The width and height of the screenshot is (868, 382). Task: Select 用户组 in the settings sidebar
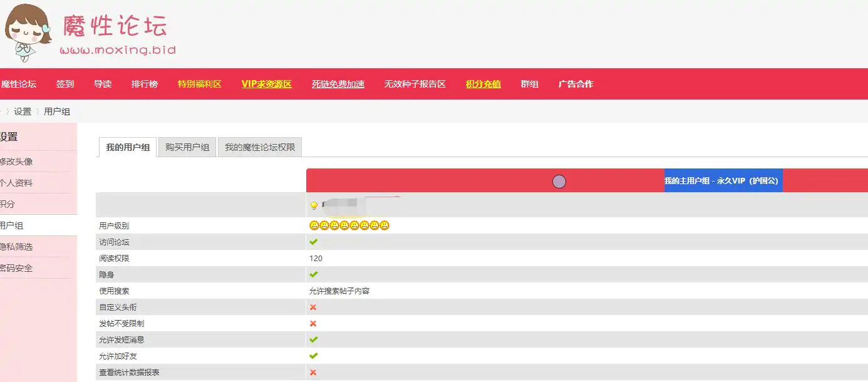pos(12,225)
